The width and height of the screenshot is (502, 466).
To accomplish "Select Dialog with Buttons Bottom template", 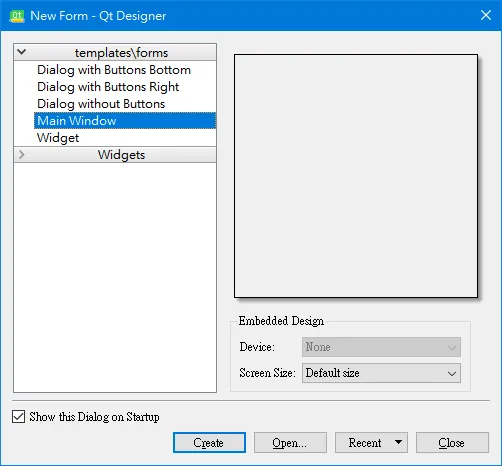I will click(x=114, y=70).
